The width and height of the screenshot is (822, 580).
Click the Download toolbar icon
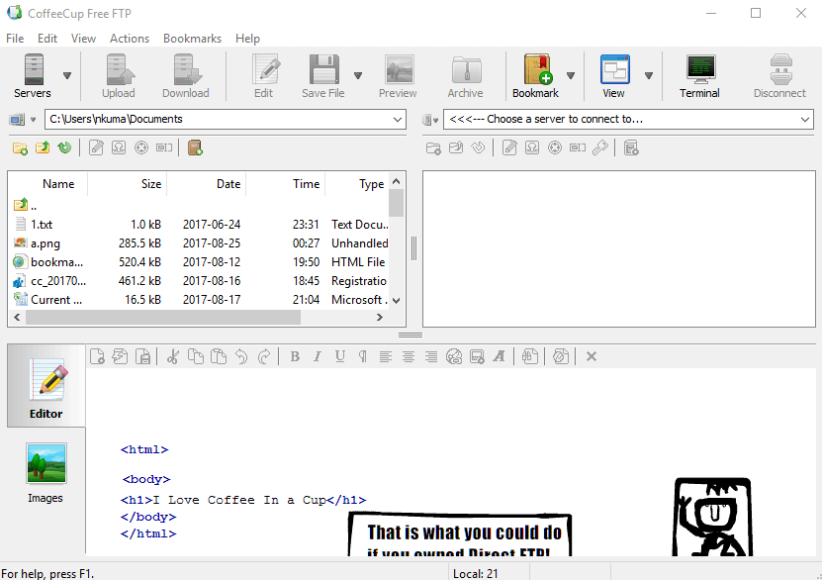[x=186, y=76]
